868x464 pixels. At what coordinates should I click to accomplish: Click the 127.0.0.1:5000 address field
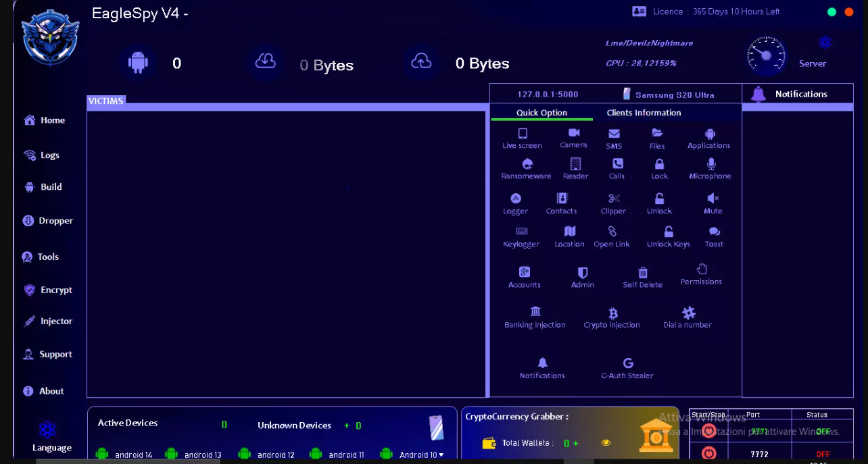pyautogui.click(x=548, y=95)
